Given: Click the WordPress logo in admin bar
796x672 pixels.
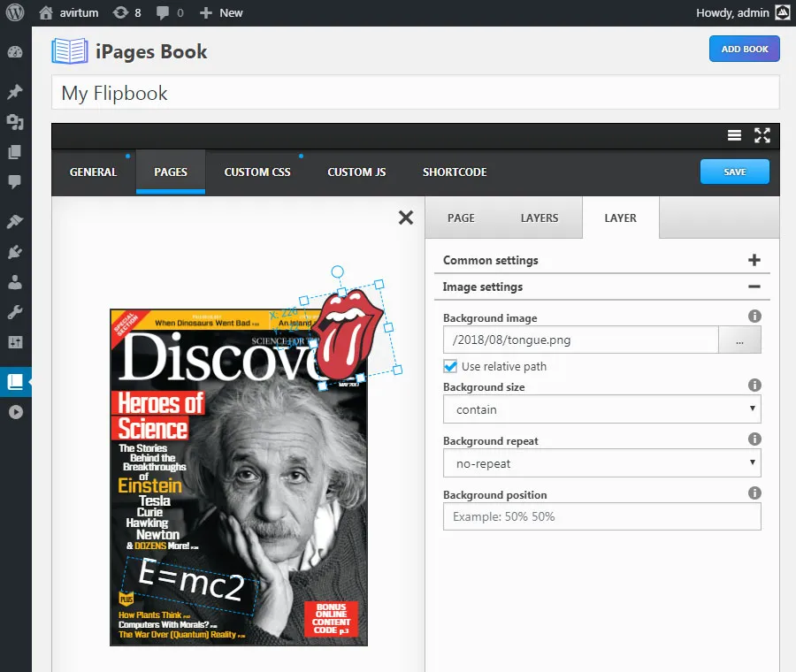Looking at the screenshot, I should tap(12, 12).
